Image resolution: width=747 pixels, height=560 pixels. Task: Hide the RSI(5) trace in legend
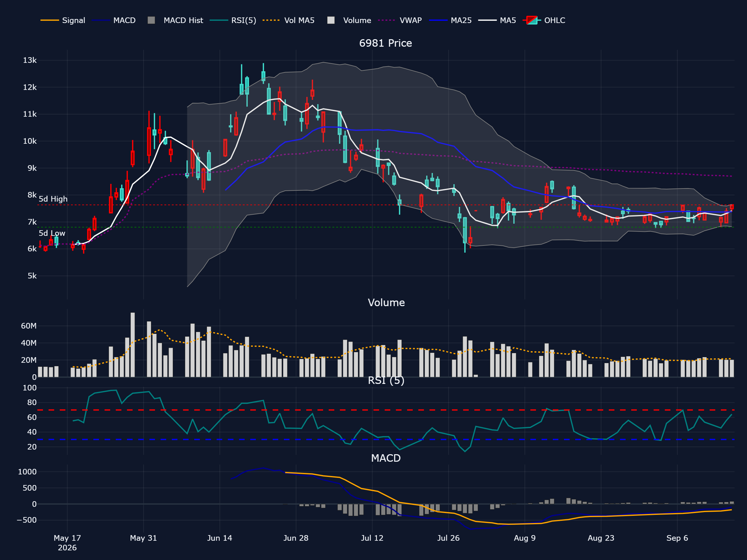click(233, 20)
